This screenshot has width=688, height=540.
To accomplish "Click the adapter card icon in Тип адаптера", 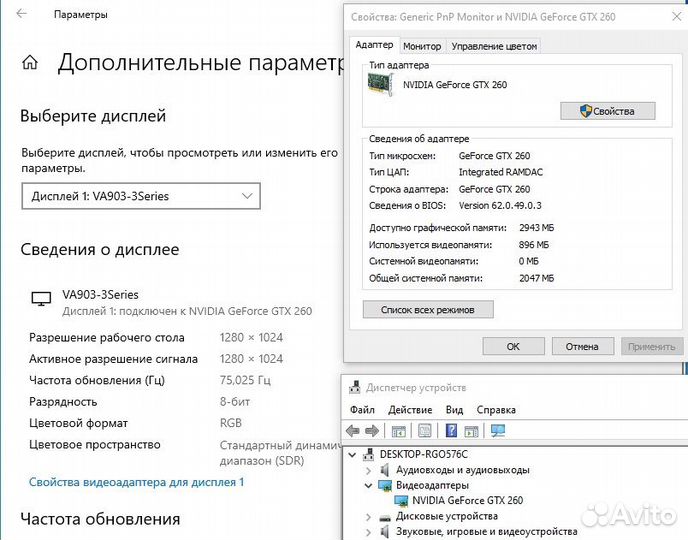I will [x=380, y=83].
